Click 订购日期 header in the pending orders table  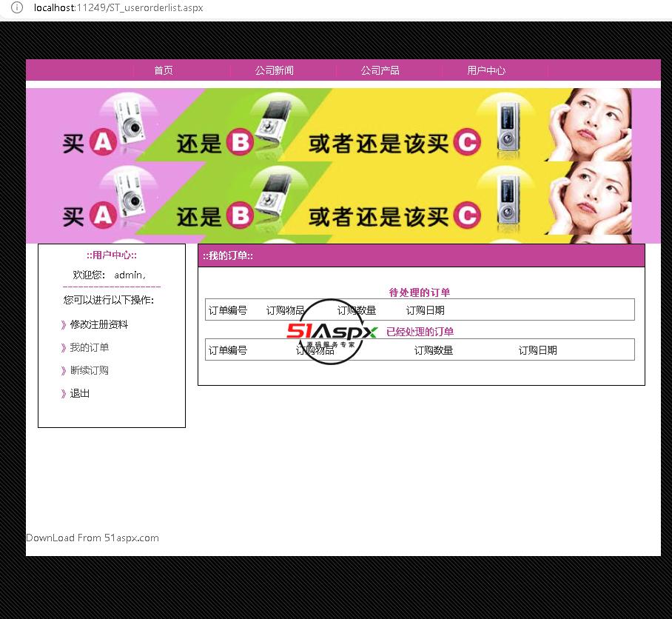pyautogui.click(x=425, y=310)
